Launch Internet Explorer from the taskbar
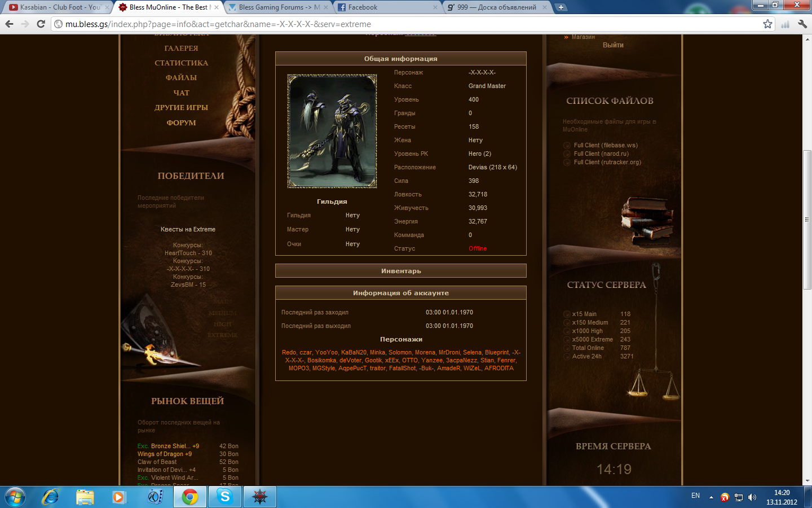 coord(51,497)
